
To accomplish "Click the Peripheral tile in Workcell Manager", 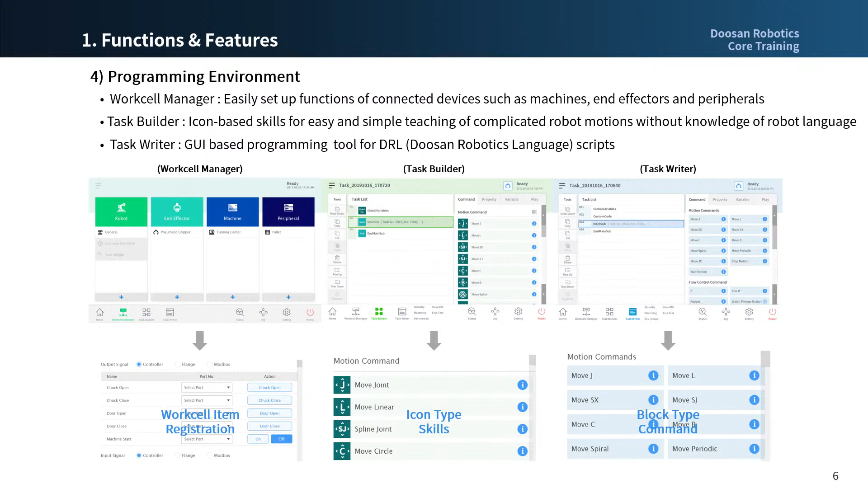I will point(288,211).
